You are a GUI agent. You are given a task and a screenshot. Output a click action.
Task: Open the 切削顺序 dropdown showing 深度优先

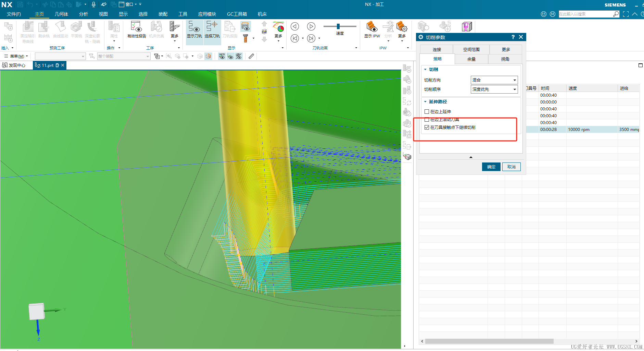click(494, 89)
